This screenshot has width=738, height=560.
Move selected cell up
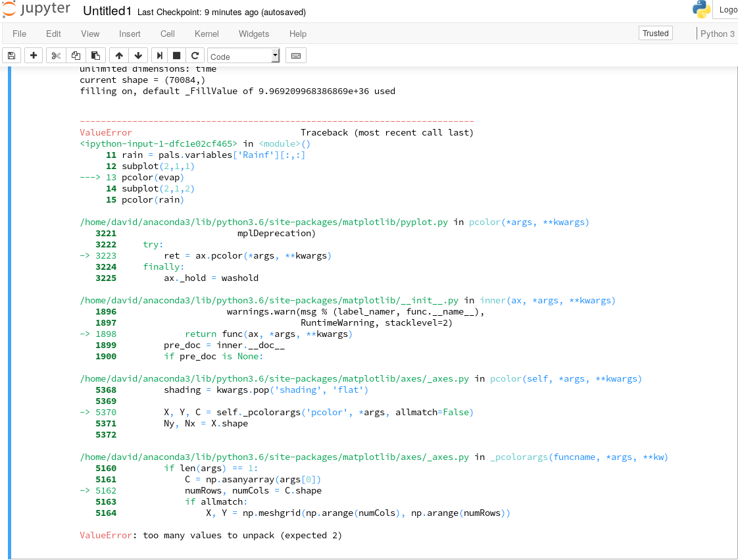(119, 55)
